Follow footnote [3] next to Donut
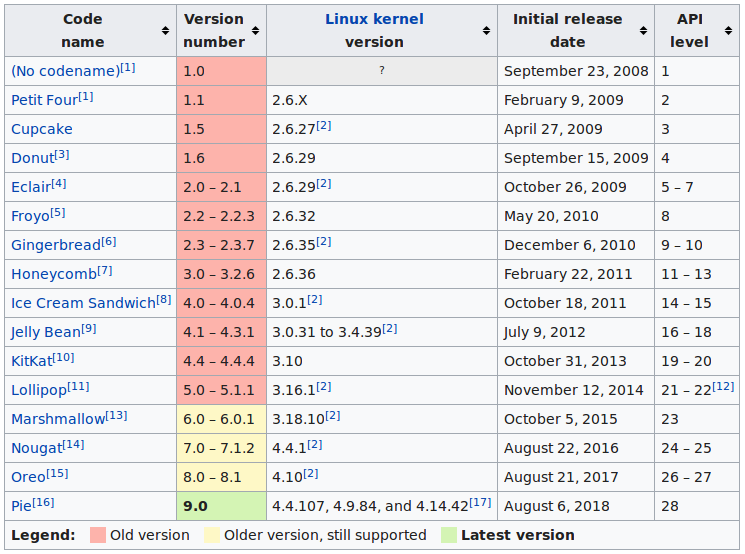The image size is (745, 554). [62, 155]
